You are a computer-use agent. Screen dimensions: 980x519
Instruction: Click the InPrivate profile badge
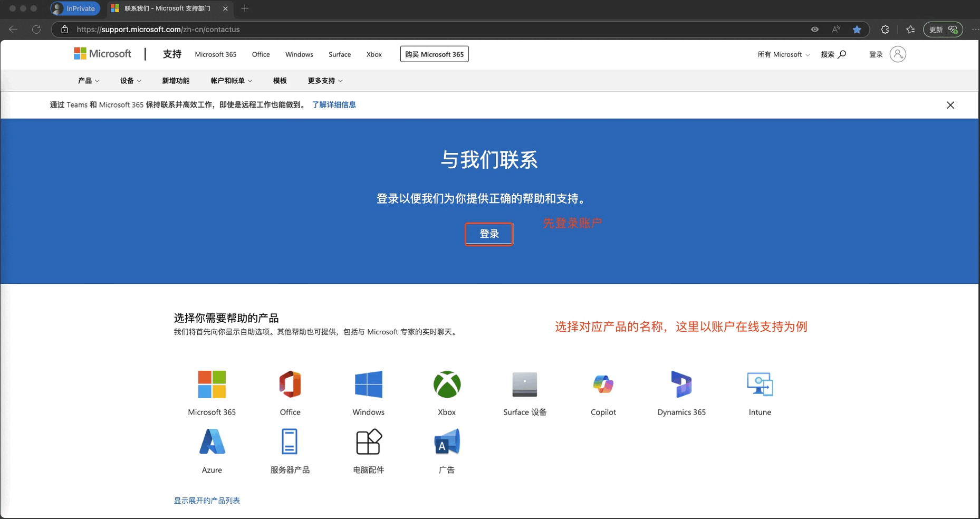pyautogui.click(x=75, y=8)
